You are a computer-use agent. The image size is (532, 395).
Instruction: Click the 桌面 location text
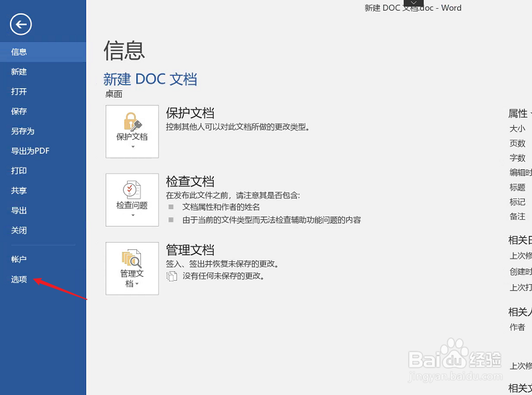114,94
